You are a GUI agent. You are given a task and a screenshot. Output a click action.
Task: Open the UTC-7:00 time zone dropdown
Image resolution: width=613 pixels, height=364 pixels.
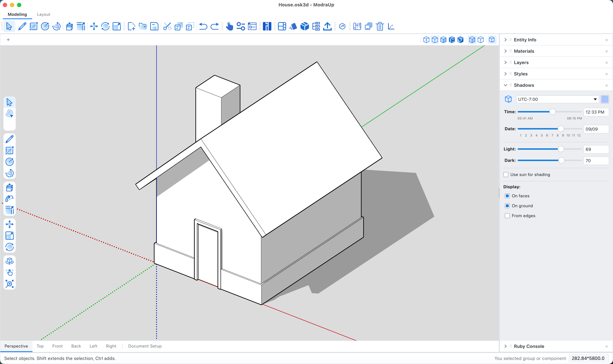557,99
